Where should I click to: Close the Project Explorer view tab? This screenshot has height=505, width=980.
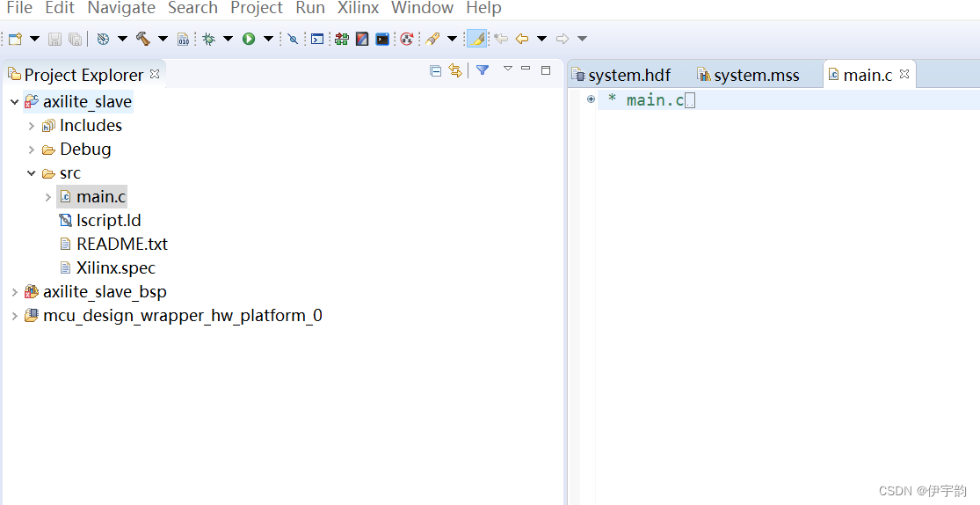tap(155, 74)
